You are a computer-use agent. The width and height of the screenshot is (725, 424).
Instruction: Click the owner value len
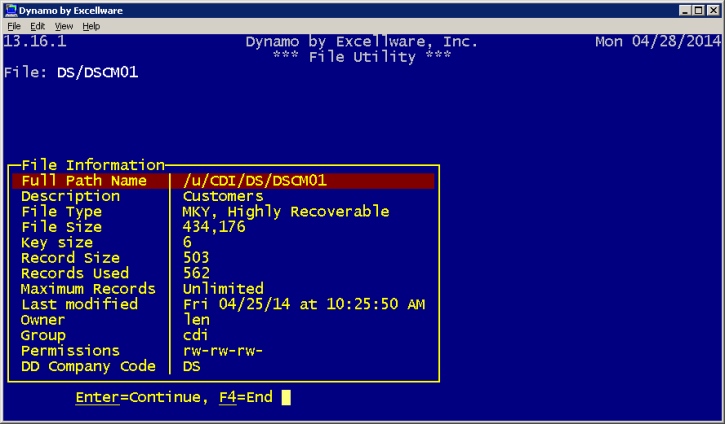click(197, 320)
